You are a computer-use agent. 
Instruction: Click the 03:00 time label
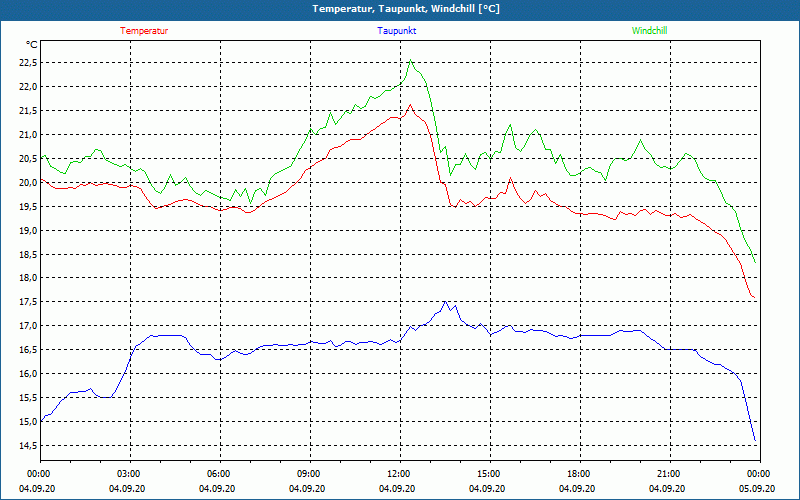point(131,474)
